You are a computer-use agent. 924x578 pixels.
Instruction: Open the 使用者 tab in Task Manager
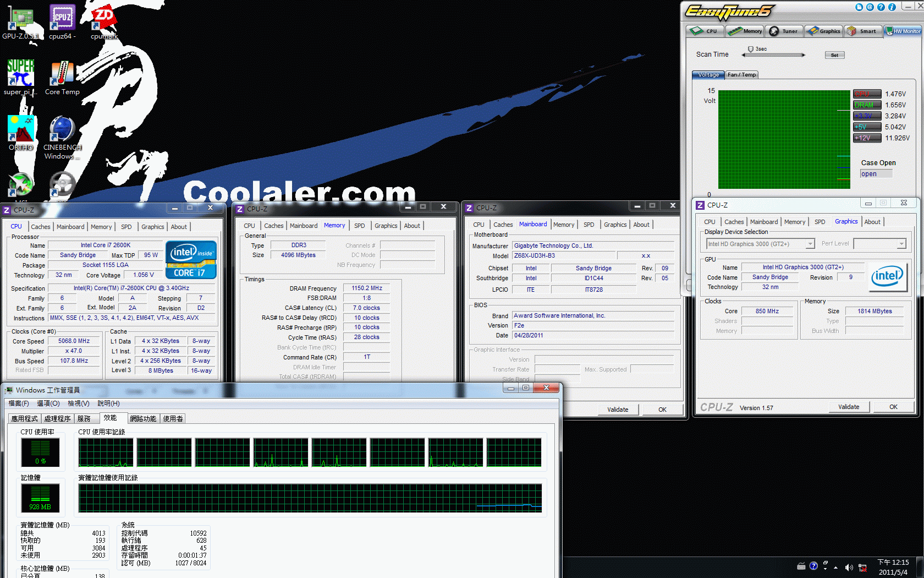point(173,419)
